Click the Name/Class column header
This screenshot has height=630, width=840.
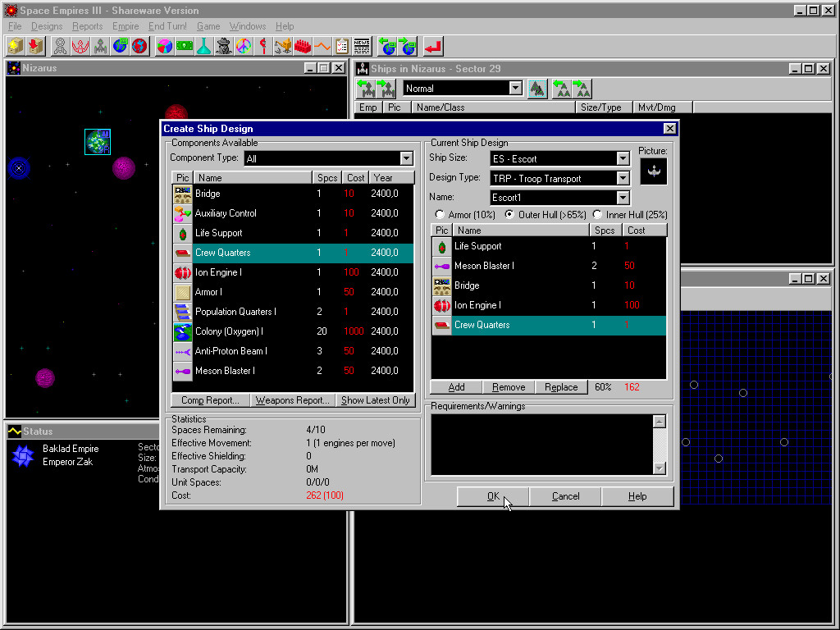click(x=493, y=107)
